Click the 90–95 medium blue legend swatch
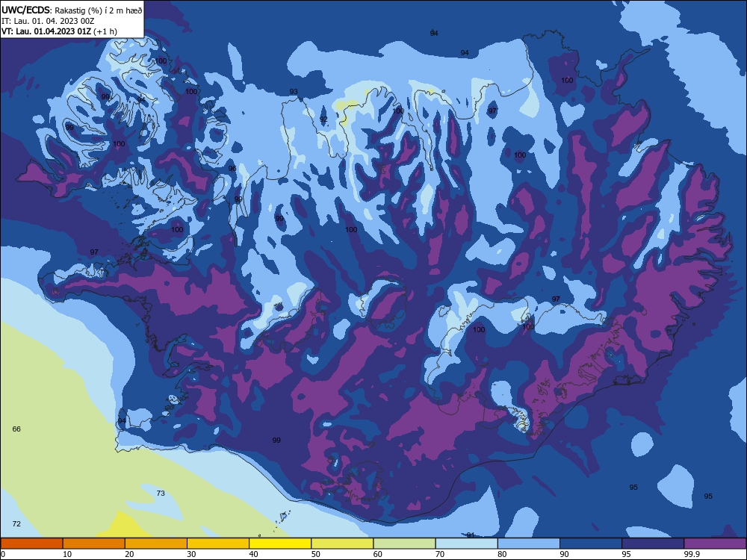The image size is (747, 560). [x=591, y=544]
